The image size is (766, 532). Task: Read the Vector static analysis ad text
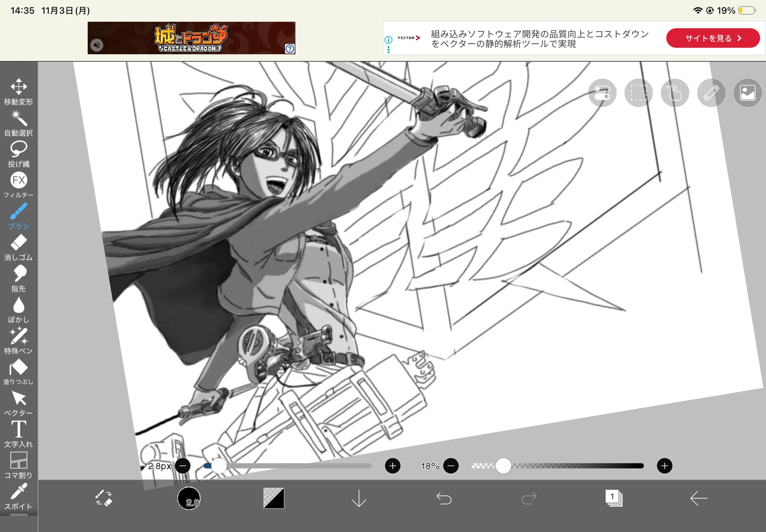(540, 39)
